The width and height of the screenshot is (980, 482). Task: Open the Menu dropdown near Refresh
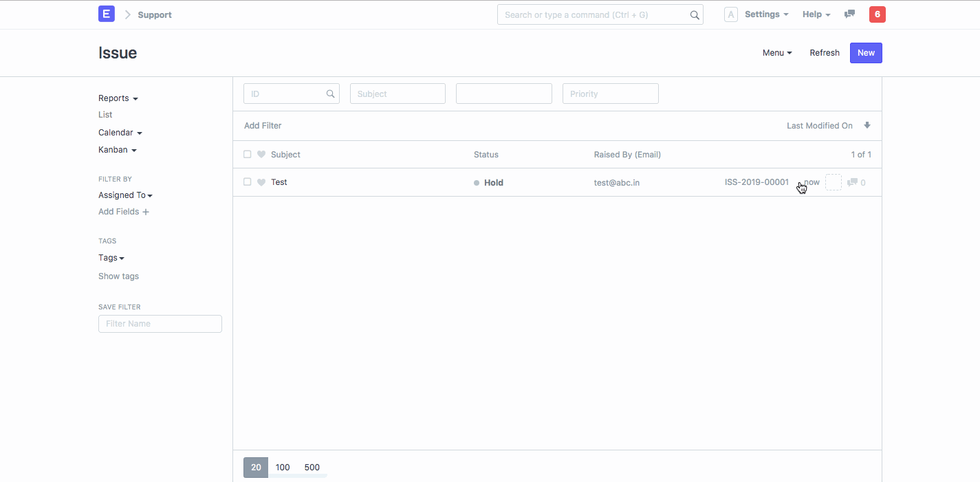pyautogui.click(x=777, y=53)
